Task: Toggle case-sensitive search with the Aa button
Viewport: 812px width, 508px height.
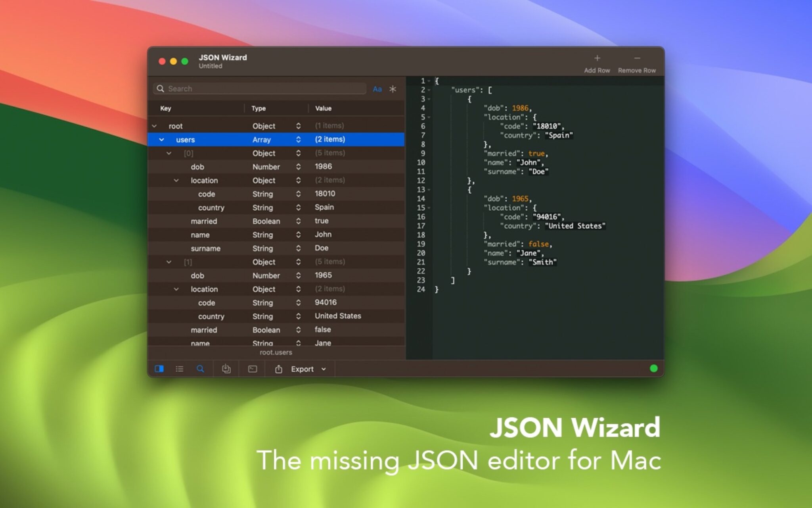Action: click(377, 89)
